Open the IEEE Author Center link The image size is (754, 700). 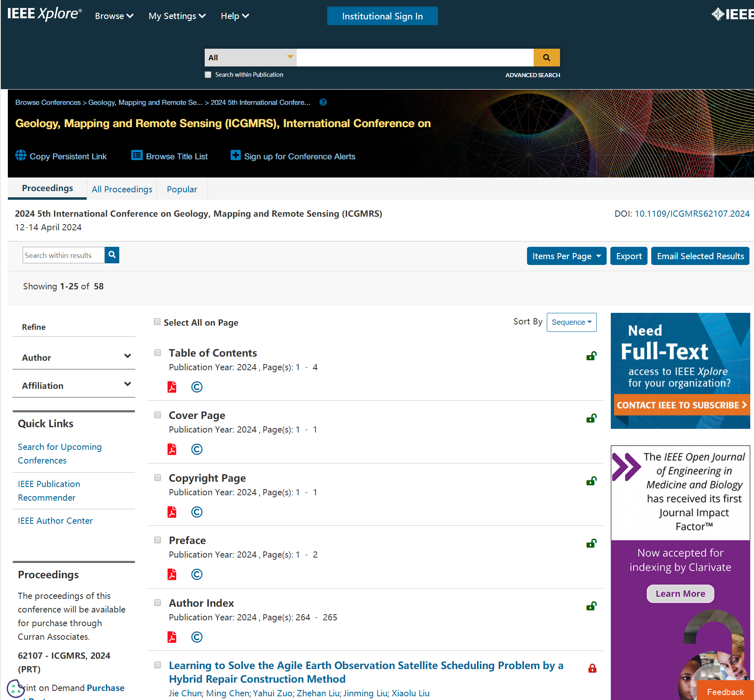55,521
